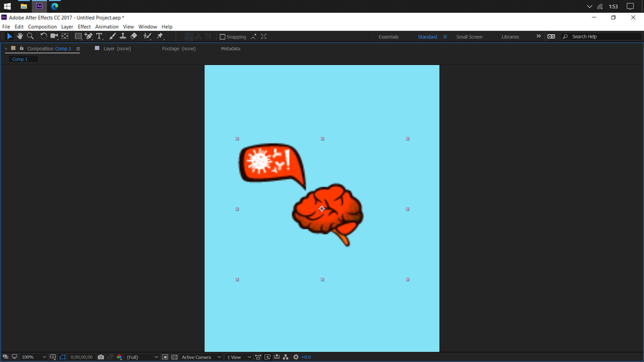Click the Local Axis Mode icon
The height and width of the screenshot is (362, 644).
point(188,37)
